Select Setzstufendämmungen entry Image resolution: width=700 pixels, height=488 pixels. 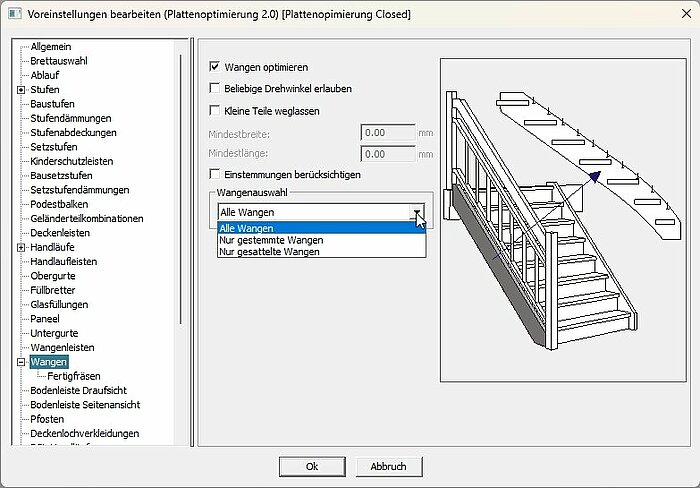coord(79,190)
